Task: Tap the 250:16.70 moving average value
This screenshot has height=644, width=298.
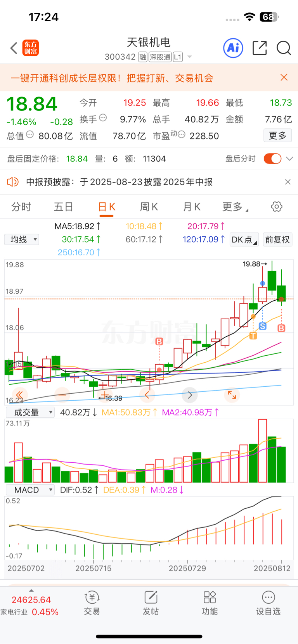Action: (80, 252)
